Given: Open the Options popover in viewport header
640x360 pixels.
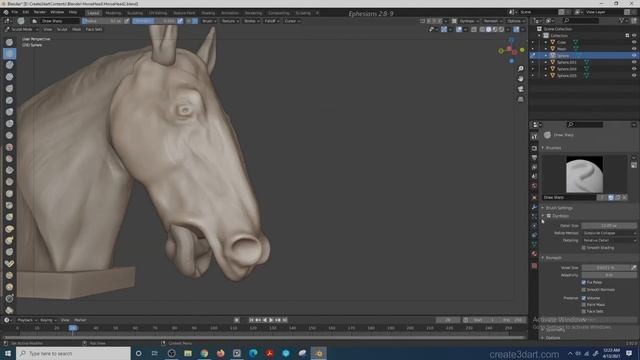Looking at the screenshot, I should (x=516, y=21).
